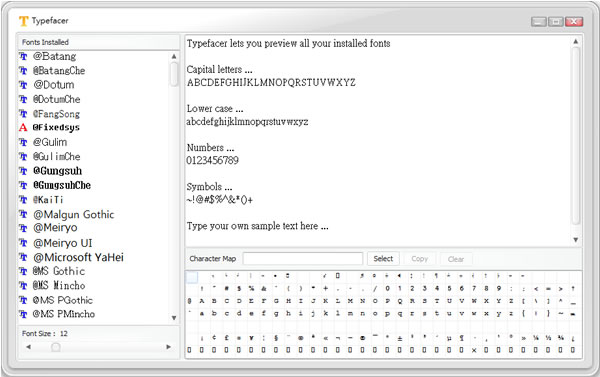600x377 pixels.
Task: Pick the @MS Gothic font
Action: pyautogui.click(x=59, y=271)
